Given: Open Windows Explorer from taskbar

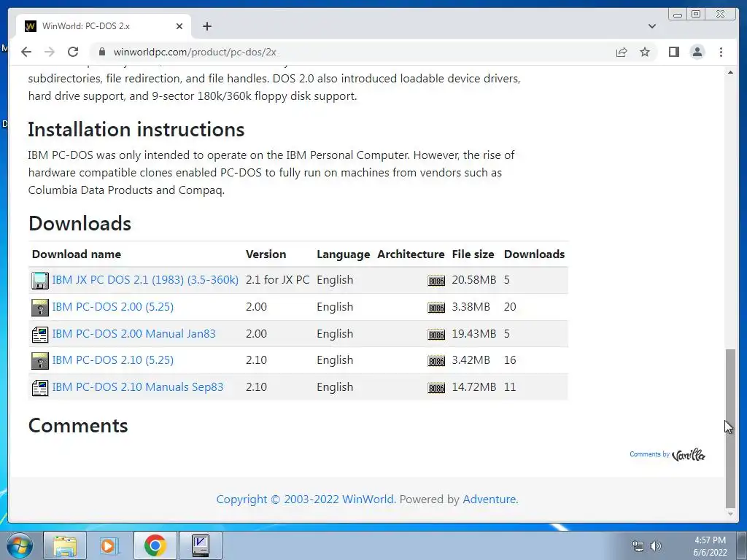Looking at the screenshot, I should point(65,545).
